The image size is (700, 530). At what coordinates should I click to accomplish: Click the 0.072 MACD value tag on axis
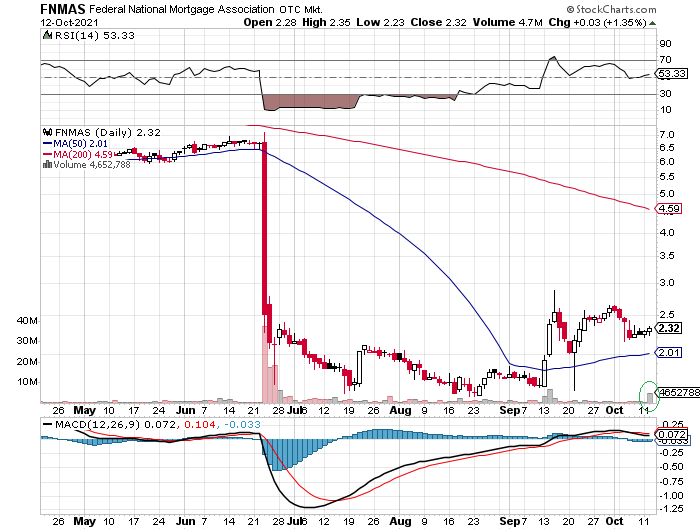pos(671,434)
